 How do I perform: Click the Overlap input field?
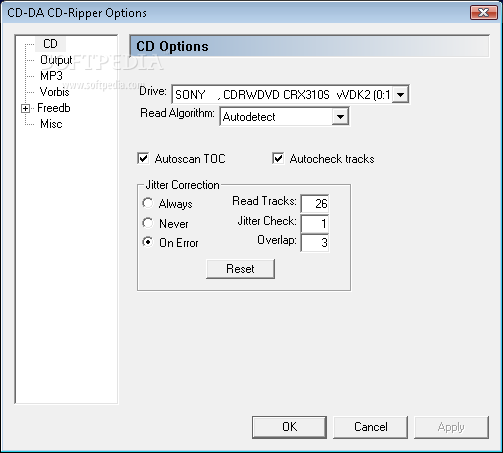click(x=315, y=243)
